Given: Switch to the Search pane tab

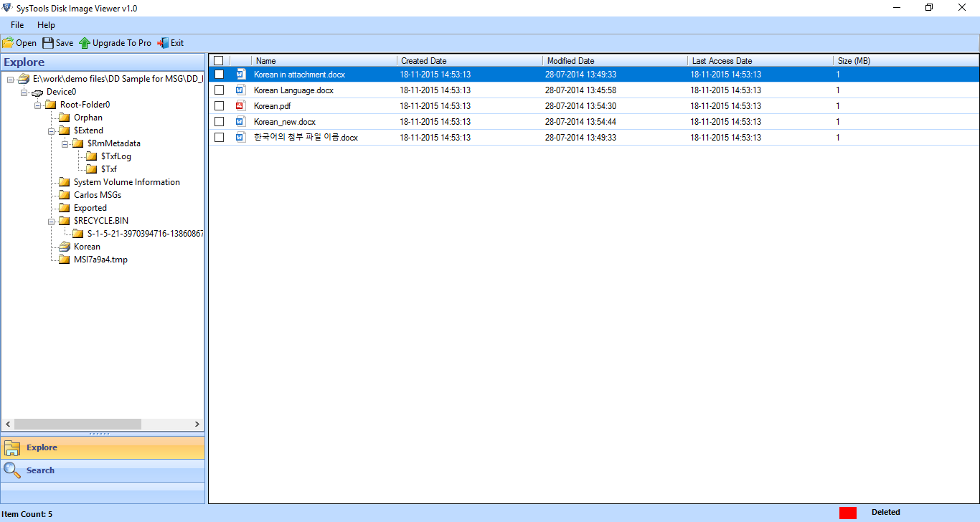Looking at the screenshot, I should (x=103, y=470).
